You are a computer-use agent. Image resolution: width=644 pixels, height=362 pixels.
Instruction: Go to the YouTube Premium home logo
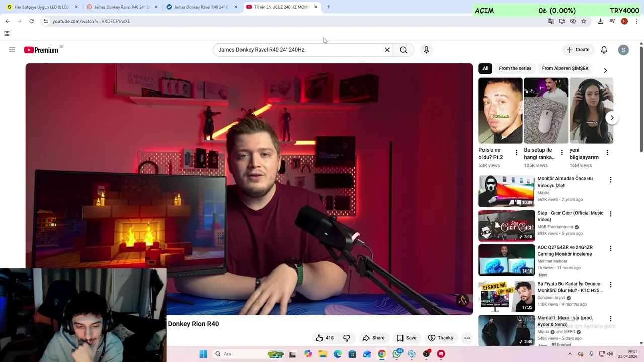pos(41,50)
